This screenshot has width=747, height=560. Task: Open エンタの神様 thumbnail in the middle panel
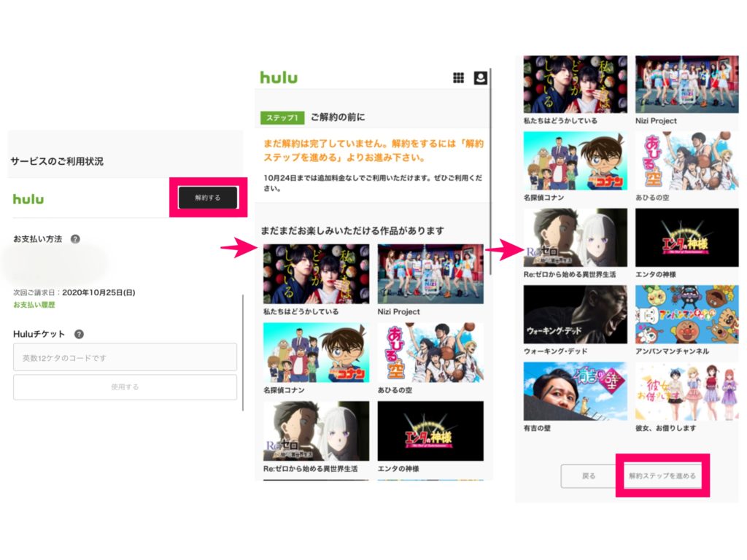pyautogui.click(x=430, y=431)
